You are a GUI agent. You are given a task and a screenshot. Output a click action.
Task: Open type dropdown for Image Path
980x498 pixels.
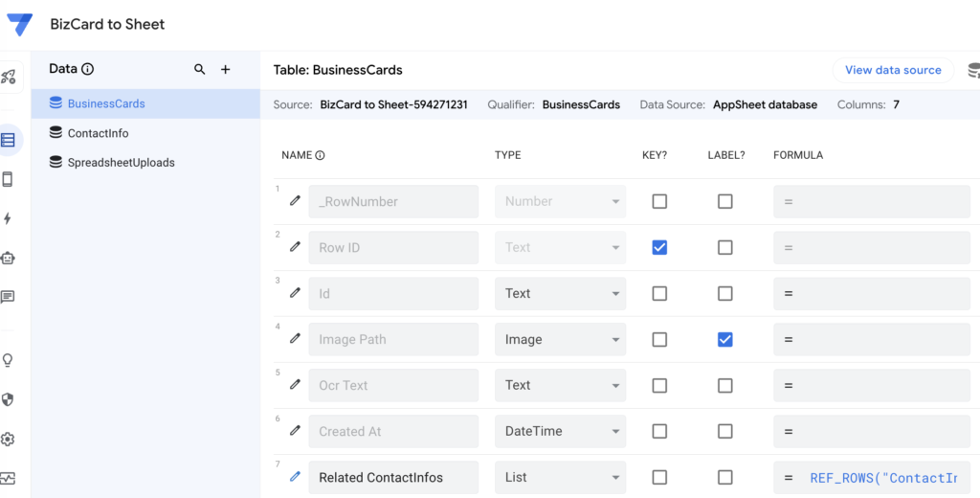point(560,339)
